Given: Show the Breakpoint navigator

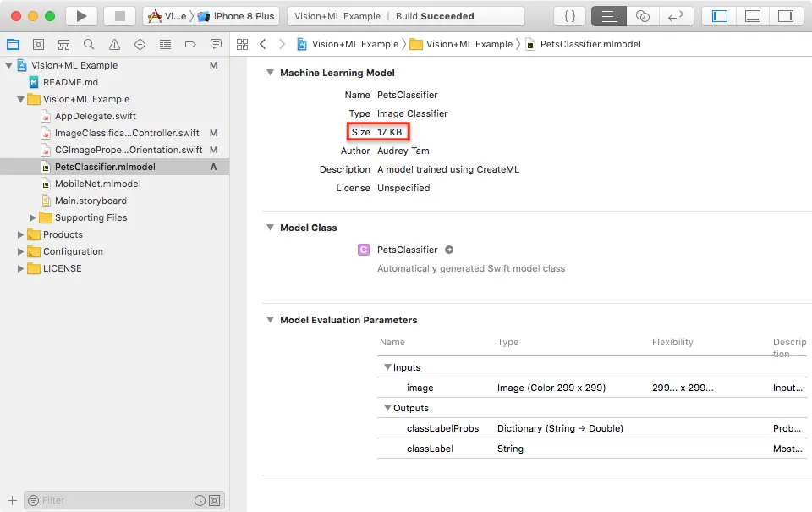Looking at the screenshot, I should [x=190, y=45].
